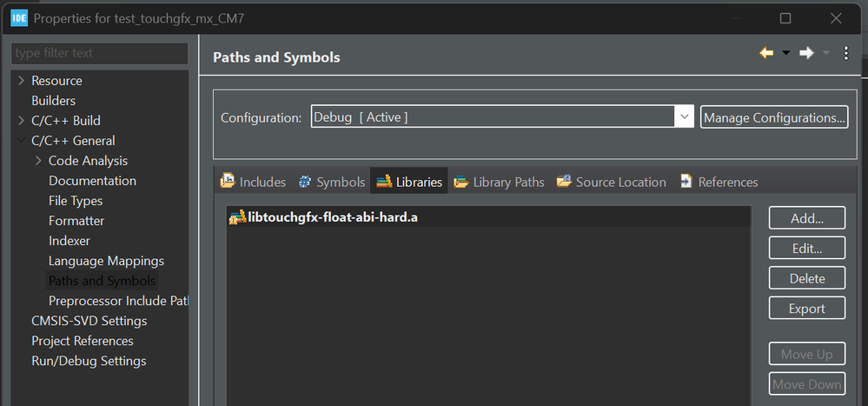Image resolution: width=868 pixels, height=406 pixels.
Task: Switch to the Symbols tab
Action: pyautogui.click(x=332, y=182)
